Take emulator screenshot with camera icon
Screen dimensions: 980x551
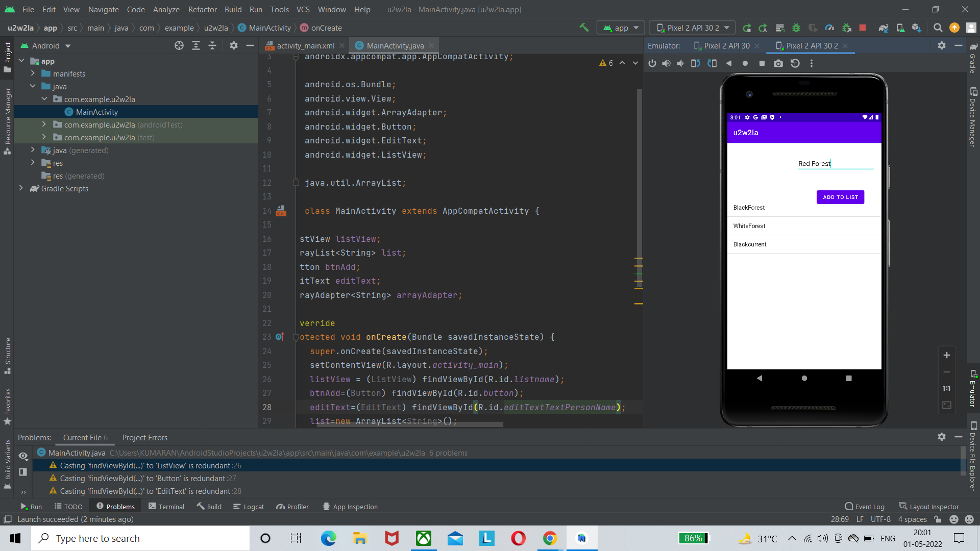point(778,63)
